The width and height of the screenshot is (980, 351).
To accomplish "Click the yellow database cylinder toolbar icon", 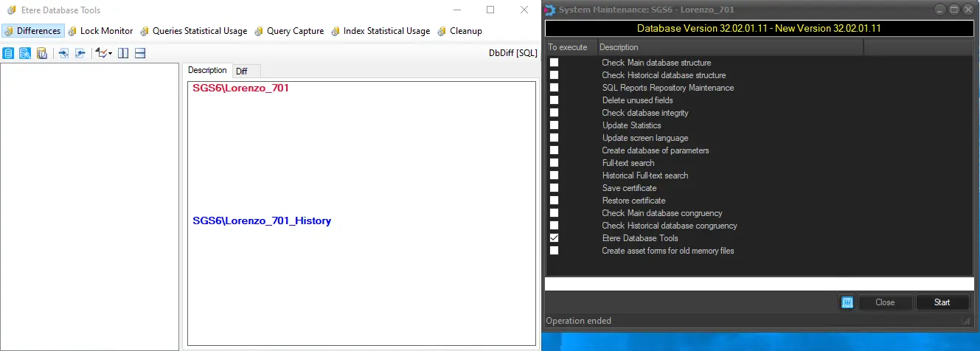I will tap(42, 53).
